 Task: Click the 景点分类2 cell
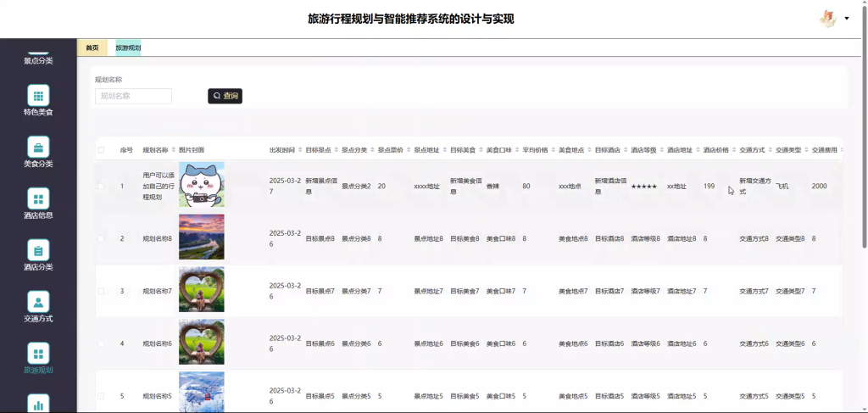[356, 186]
